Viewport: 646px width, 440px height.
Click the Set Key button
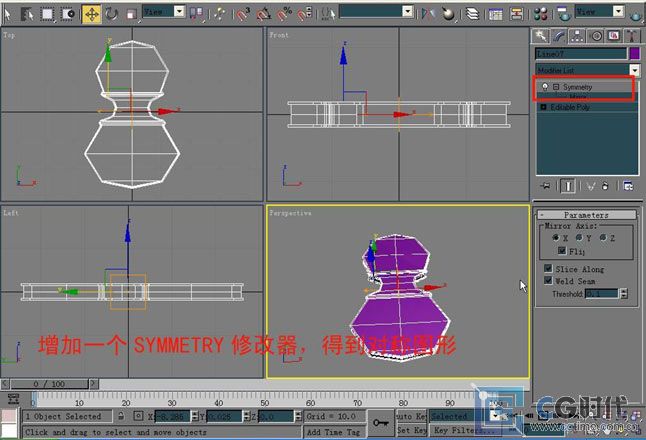(412, 430)
